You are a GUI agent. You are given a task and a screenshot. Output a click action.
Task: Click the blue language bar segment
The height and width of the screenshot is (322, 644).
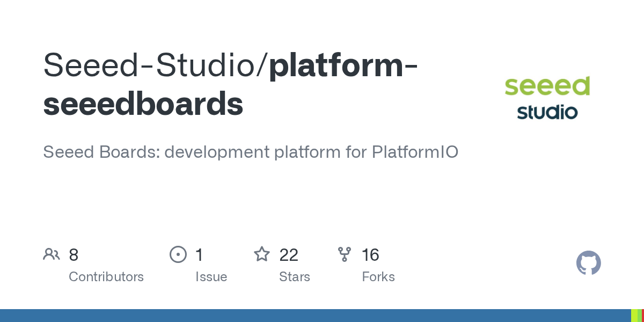(315, 316)
